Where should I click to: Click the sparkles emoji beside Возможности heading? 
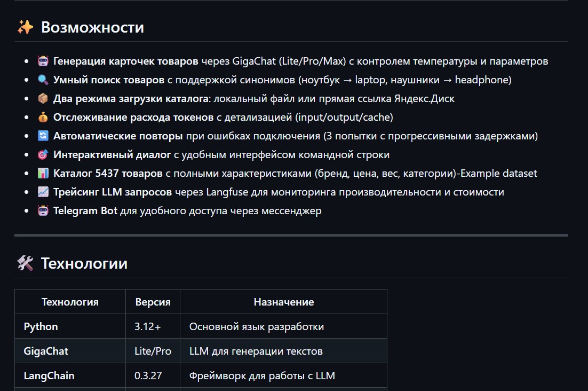[25, 27]
